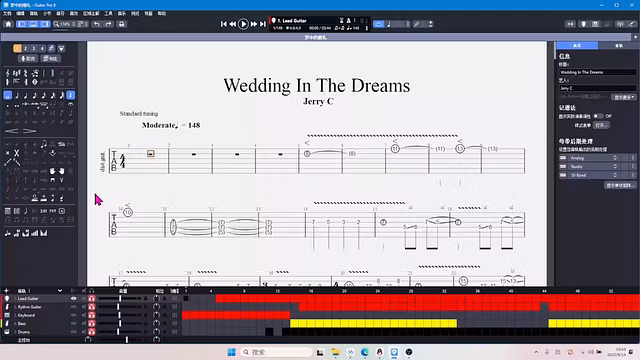
Task: Click the button below the 10-Band row
Action: [620, 185]
